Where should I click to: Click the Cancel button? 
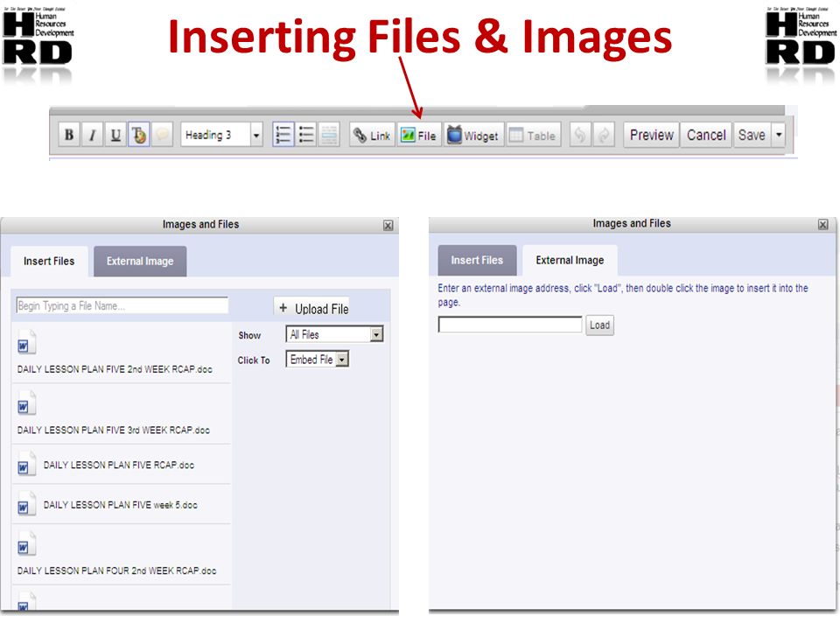[706, 135]
